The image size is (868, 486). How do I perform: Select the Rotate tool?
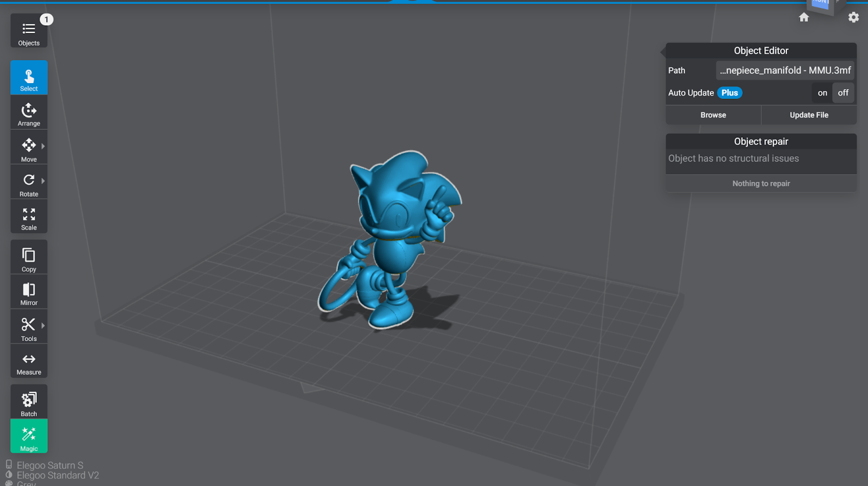[x=29, y=182]
